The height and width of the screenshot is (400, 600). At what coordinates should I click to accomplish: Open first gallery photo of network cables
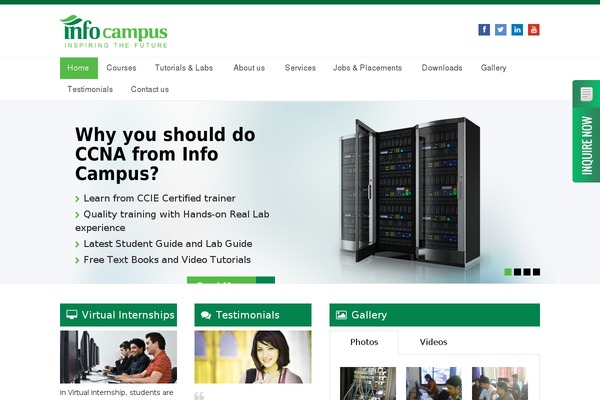click(368, 383)
